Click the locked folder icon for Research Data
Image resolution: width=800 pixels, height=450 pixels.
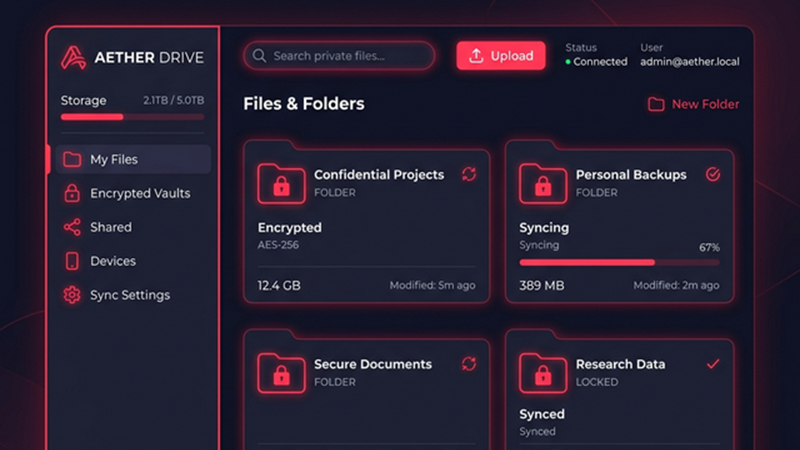(x=543, y=372)
